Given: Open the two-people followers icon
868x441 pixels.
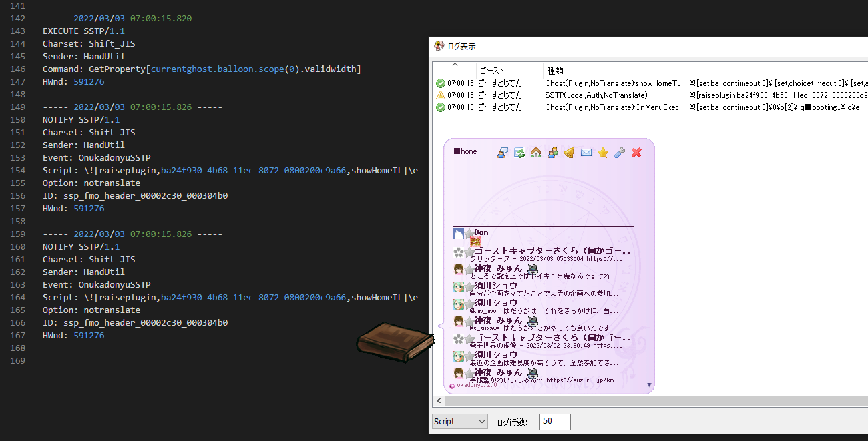Looking at the screenshot, I should (553, 153).
